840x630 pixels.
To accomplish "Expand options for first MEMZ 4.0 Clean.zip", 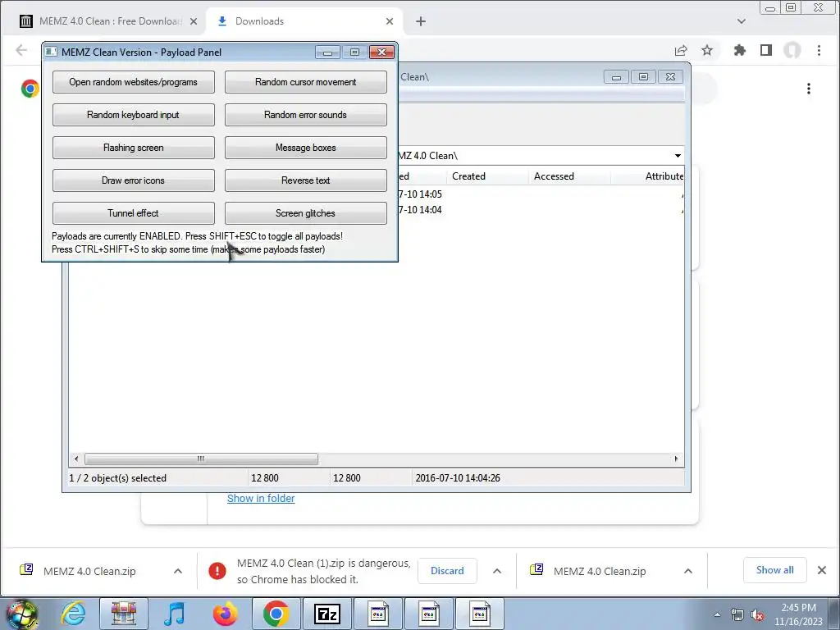I will point(178,571).
